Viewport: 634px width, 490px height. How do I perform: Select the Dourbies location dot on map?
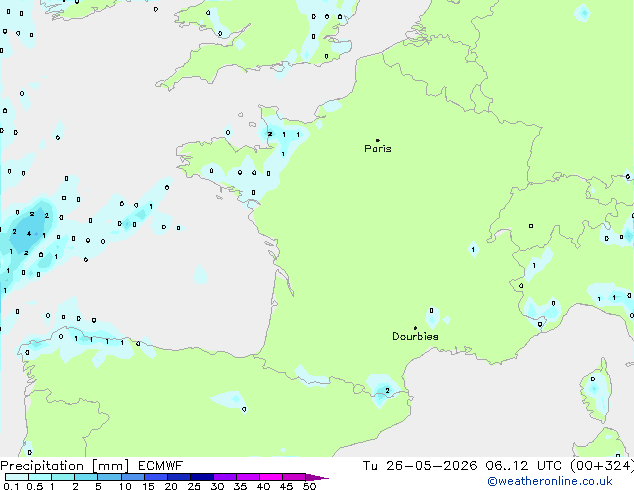(x=415, y=328)
